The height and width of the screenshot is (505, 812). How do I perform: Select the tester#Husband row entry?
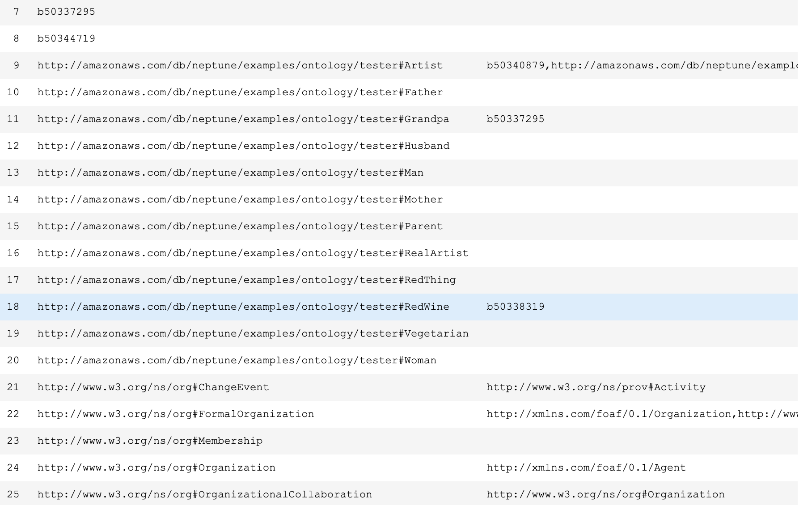pos(243,146)
